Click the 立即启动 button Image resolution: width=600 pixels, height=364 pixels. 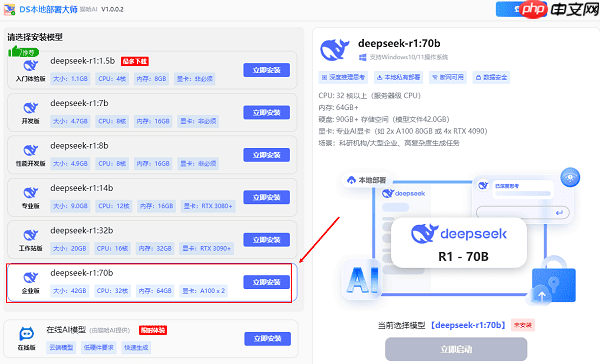pos(456,349)
